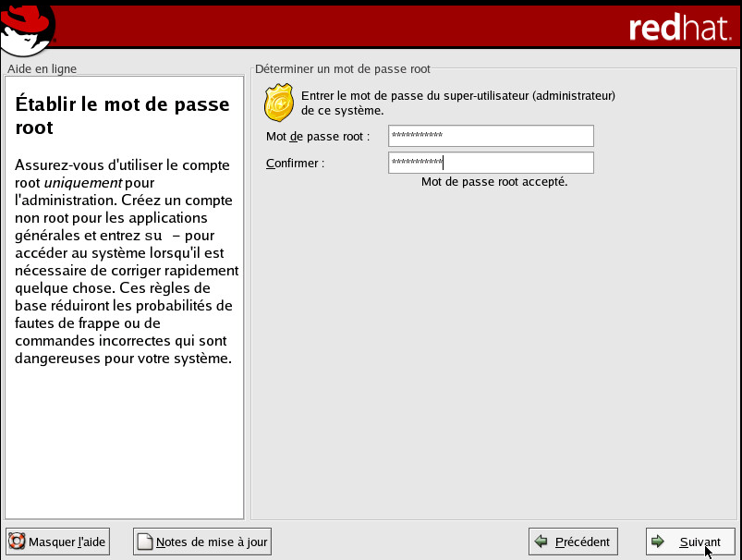
Task: Click the Suivant button
Action: (x=690, y=542)
